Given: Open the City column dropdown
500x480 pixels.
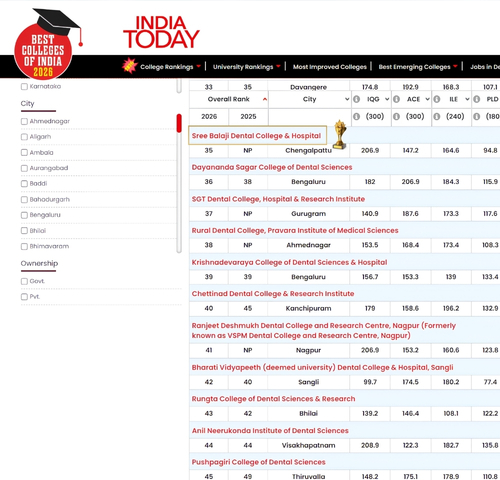Looking at the screenshot, I should tap(347, 99).
